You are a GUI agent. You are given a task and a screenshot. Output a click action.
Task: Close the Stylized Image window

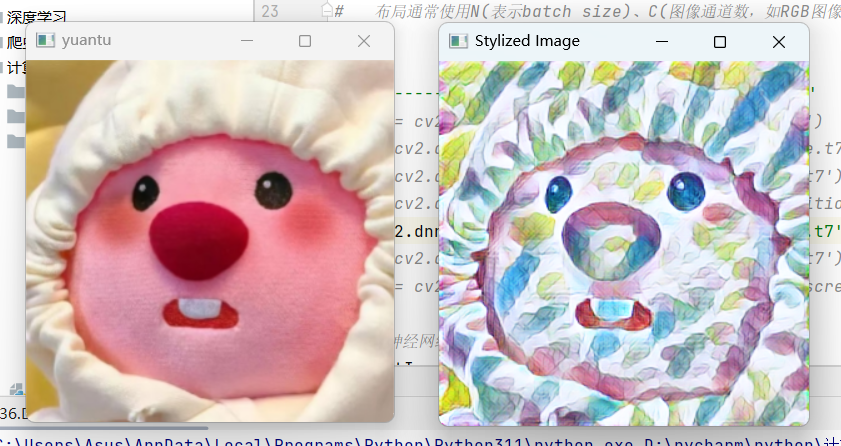tap(779, 42)
